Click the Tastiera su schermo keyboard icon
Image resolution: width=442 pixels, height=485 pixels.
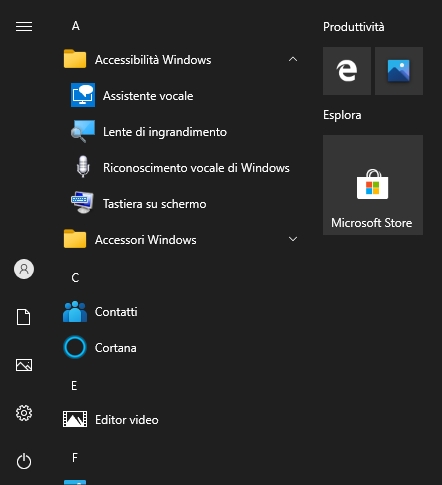[82, 202]
